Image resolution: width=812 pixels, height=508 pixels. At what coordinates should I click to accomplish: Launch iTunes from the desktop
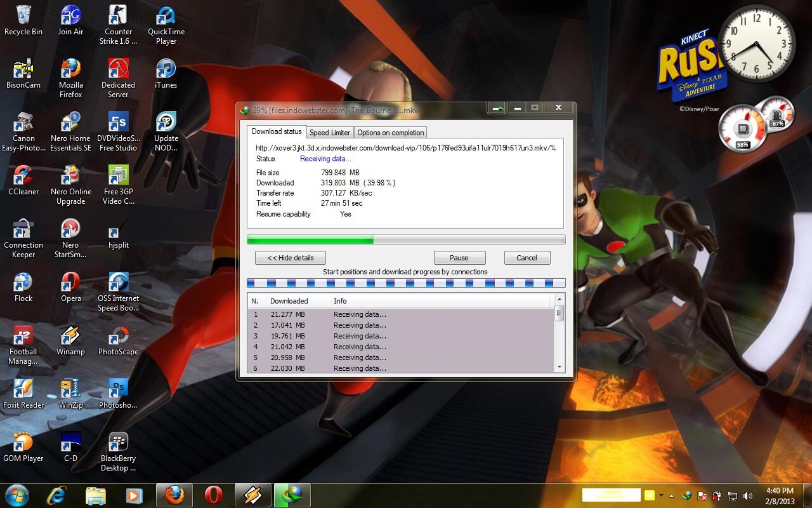(166, 74)
